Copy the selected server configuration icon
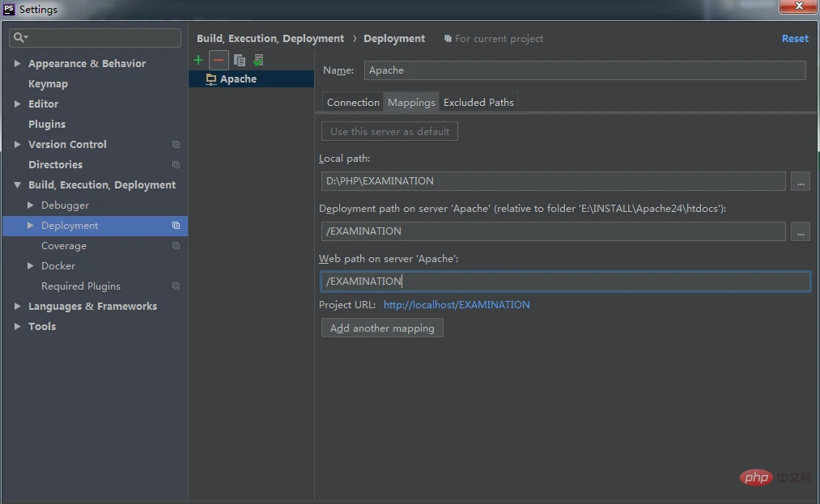The height and width of the screenshot is (504, 820). coord(239,60)
